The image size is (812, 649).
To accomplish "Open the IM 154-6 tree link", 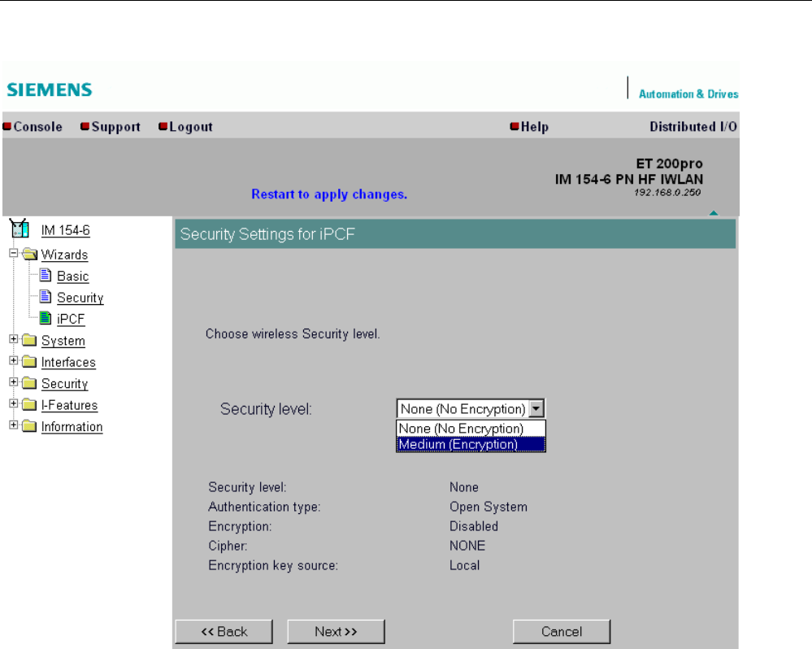I will (x=65, y=230).
